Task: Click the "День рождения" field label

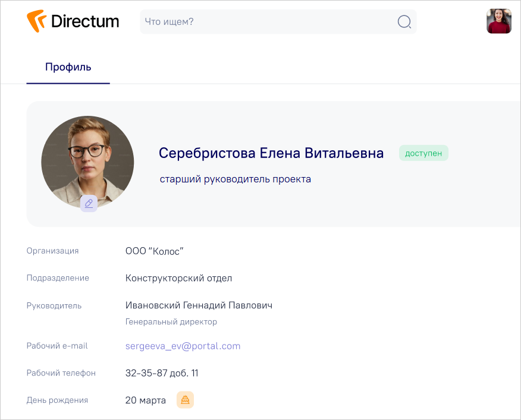Action: pyautogui.click(x=57, y=400)
